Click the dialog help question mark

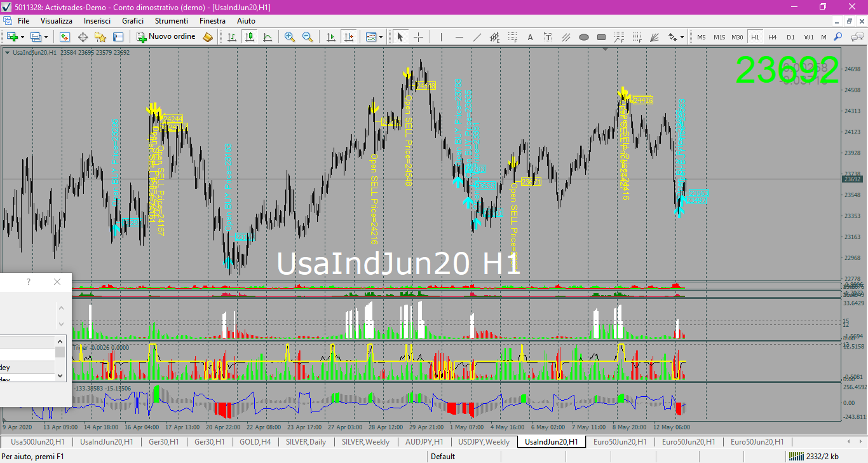click(x=28, y=282)
